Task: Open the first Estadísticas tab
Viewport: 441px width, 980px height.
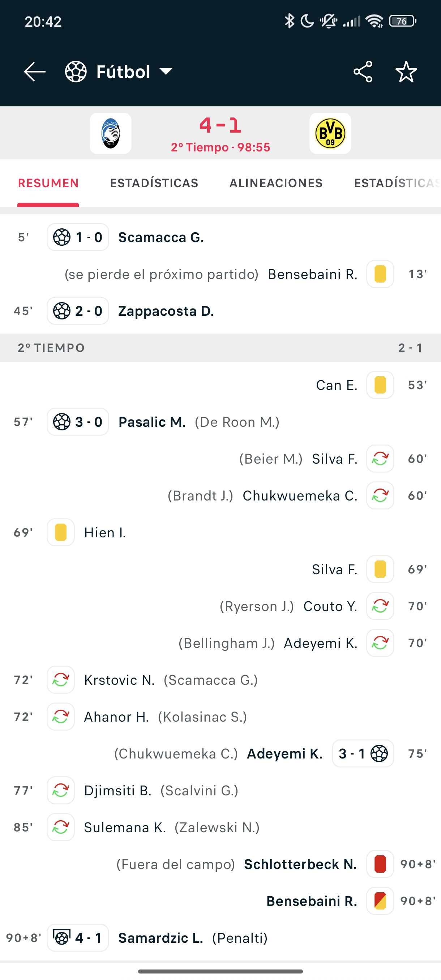Action: pos(154,183)
